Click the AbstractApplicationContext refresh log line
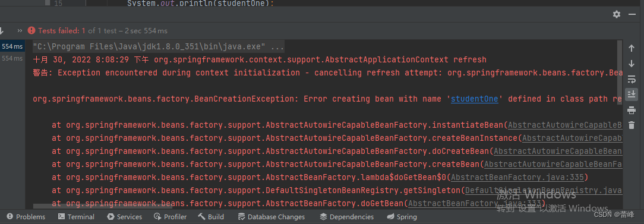Screen dimensions: 644x224 pos(259,59)
